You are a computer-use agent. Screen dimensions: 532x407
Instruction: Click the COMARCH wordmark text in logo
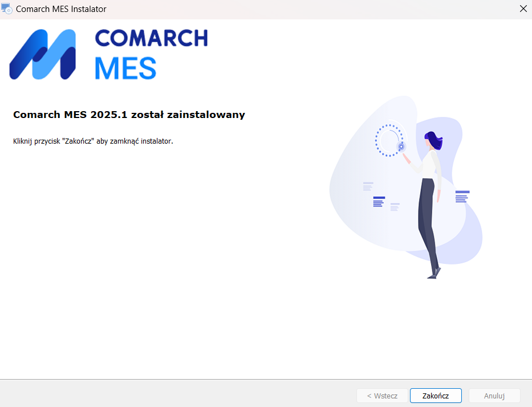click(x=151, y=38)
